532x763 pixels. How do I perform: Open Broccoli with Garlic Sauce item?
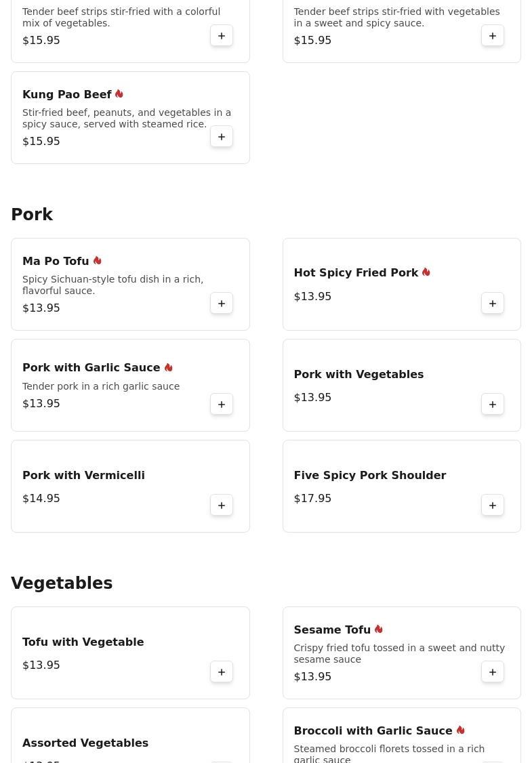pyautogui.click(x=373, y=731)
